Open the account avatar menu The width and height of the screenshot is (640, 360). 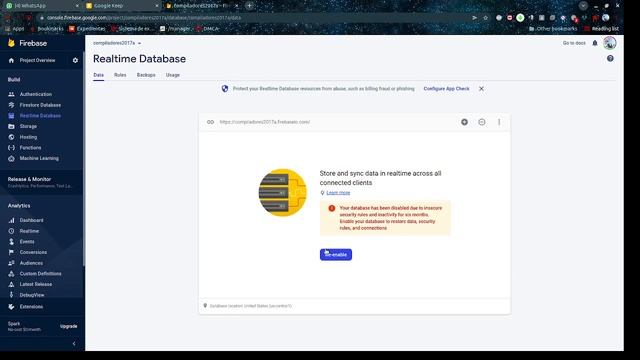(609, 43)
